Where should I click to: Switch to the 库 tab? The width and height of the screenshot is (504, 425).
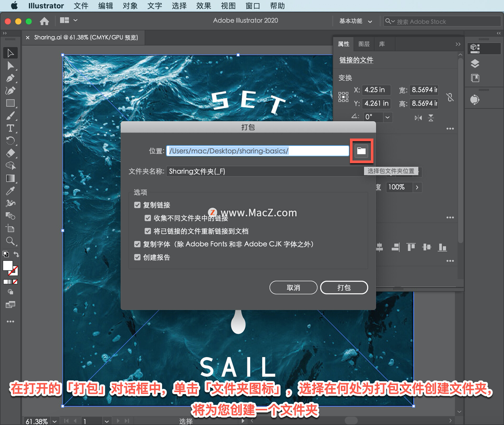[x=382, y=44]
